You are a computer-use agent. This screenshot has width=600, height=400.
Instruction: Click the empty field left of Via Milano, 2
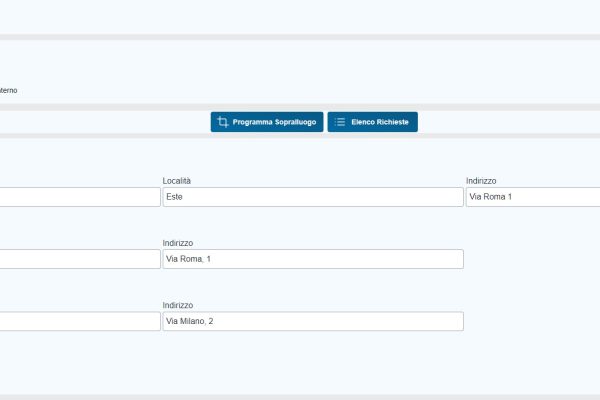click(x=80, y=321)
